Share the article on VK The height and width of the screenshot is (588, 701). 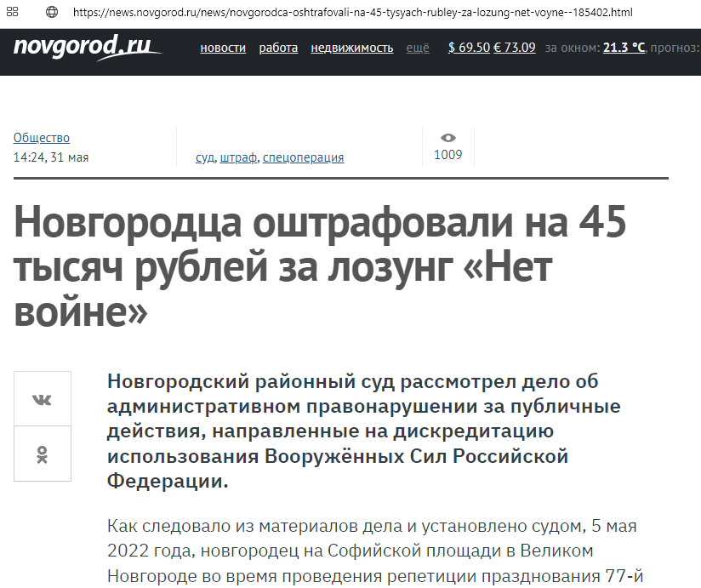[x=43, y=399]
